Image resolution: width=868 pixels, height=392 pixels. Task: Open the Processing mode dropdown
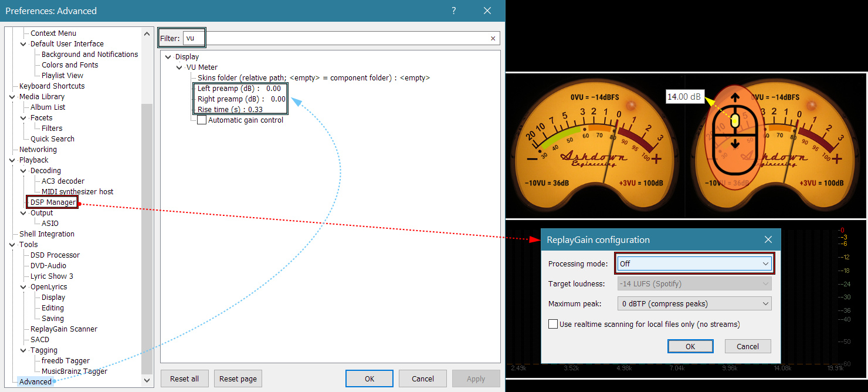(695, 263)
